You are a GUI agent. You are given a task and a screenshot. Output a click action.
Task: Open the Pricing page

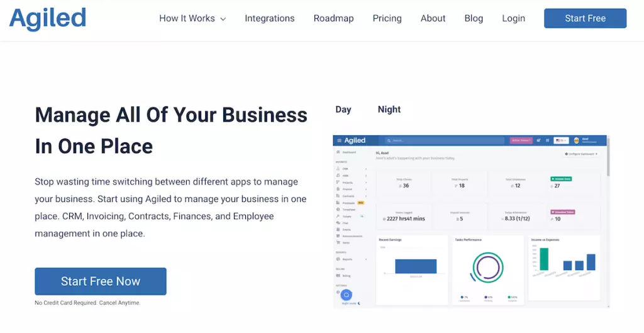point(387,18)
